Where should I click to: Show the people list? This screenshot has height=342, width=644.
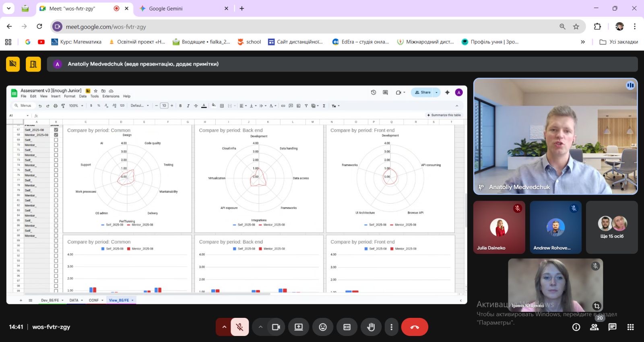coord(594,327)
